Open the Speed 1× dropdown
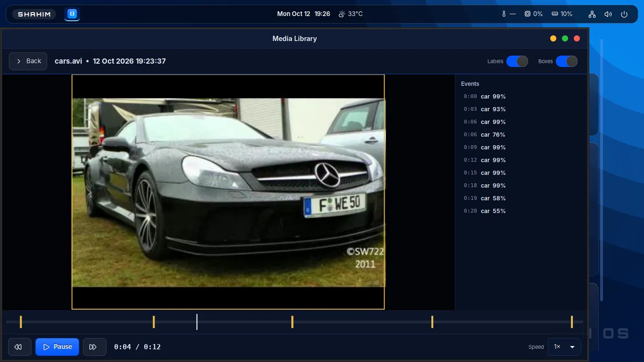The width and height of the screenshot is (644, 362). pyautogui.click(x=564, y=347)
